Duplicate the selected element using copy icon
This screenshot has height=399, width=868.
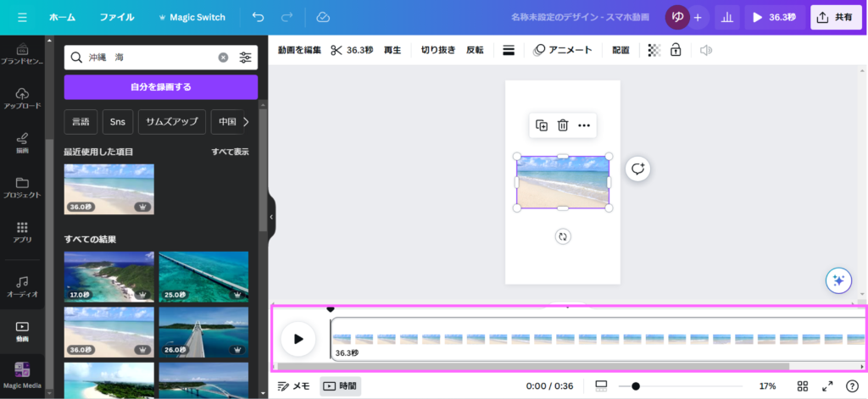542,125
